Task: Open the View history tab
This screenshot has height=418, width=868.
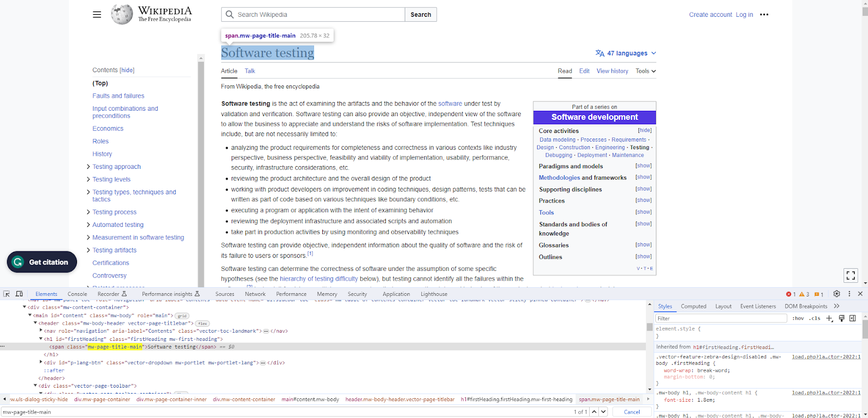Action: tap(612, 71)
